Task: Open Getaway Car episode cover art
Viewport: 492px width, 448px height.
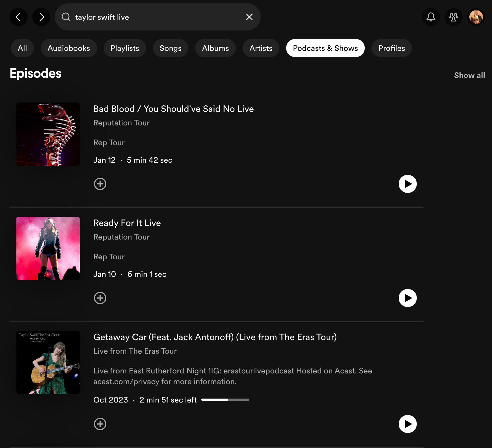Action: coord(48,362)
